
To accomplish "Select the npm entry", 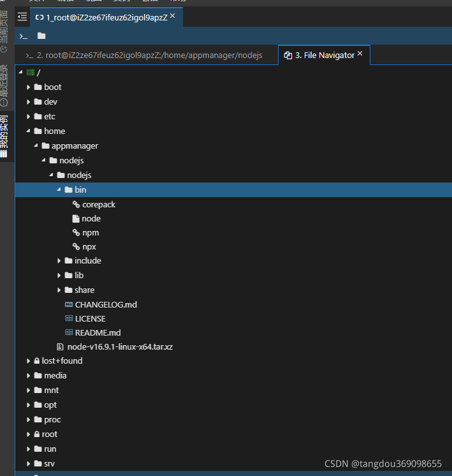I will [x=91, y=233].
